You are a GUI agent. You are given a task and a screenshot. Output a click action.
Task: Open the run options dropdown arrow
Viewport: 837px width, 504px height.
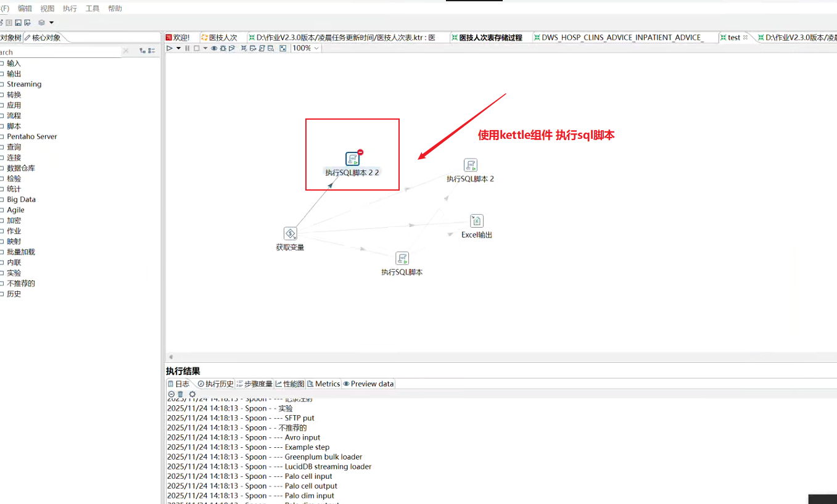[x=179, y=48]
